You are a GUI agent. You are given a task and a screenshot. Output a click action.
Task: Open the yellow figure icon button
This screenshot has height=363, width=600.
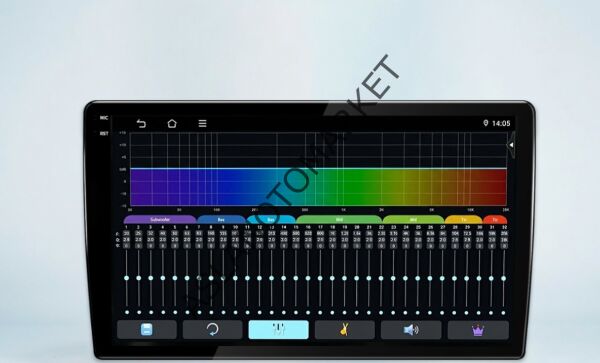point(344,329)
